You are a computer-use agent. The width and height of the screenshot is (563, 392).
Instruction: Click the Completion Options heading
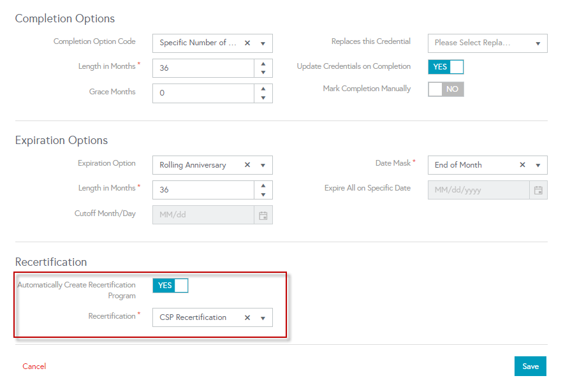[x=65, y=18]
